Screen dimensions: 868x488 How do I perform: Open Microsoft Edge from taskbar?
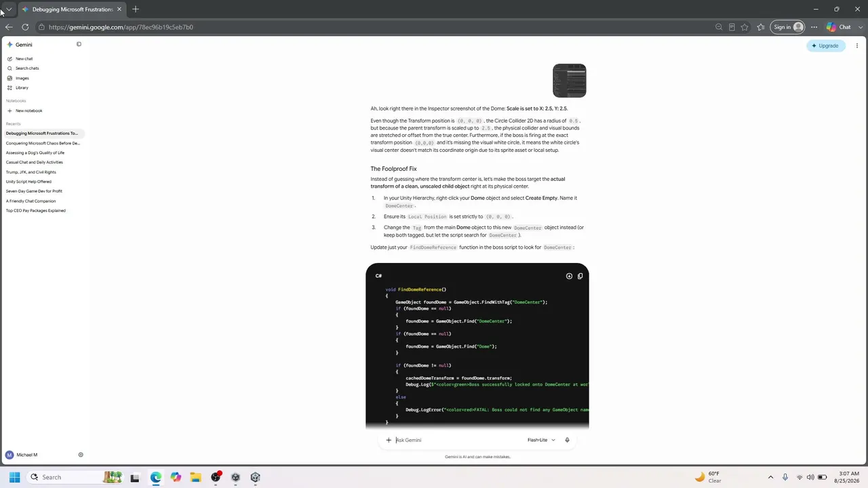[x=155, y=477]
